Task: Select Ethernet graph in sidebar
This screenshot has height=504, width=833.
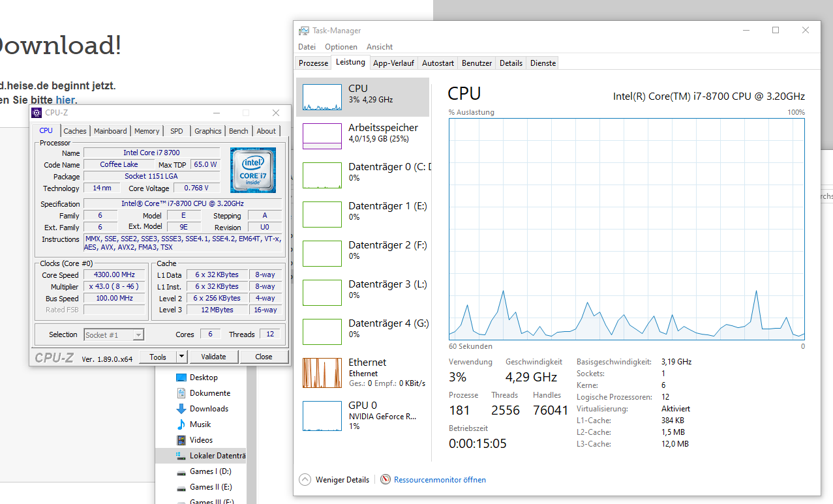Action: click(x=322, y=372)
